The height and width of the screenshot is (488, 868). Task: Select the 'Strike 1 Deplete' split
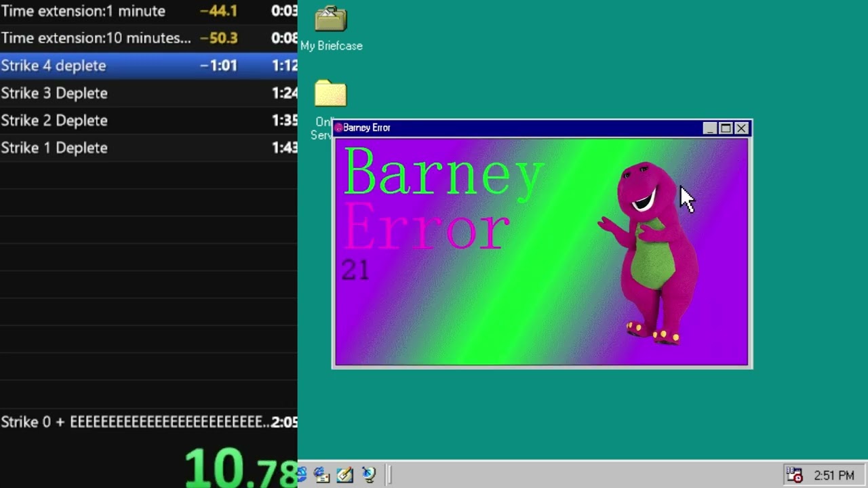pyautogui.click(x=149, y=148)
